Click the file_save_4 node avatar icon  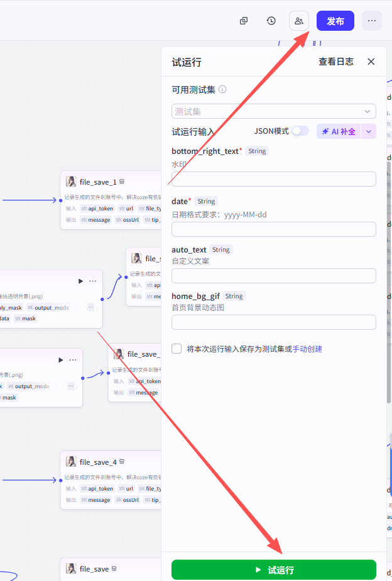tap(72, 462)
